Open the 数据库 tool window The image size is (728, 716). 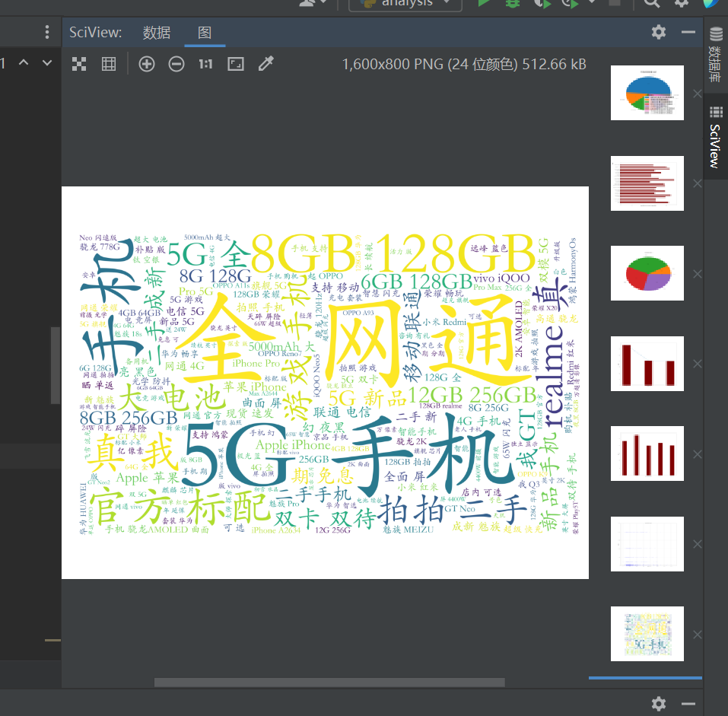pos(716,54)
